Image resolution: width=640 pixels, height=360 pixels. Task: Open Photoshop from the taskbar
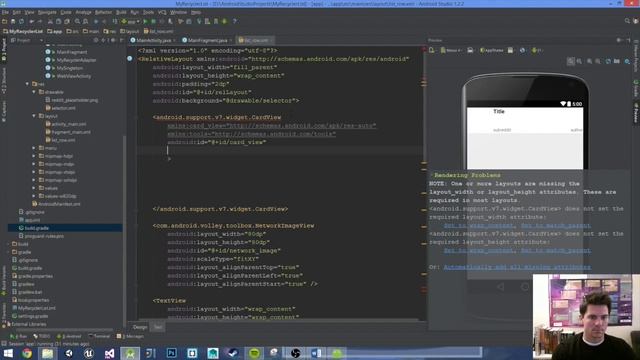[171, 353]
